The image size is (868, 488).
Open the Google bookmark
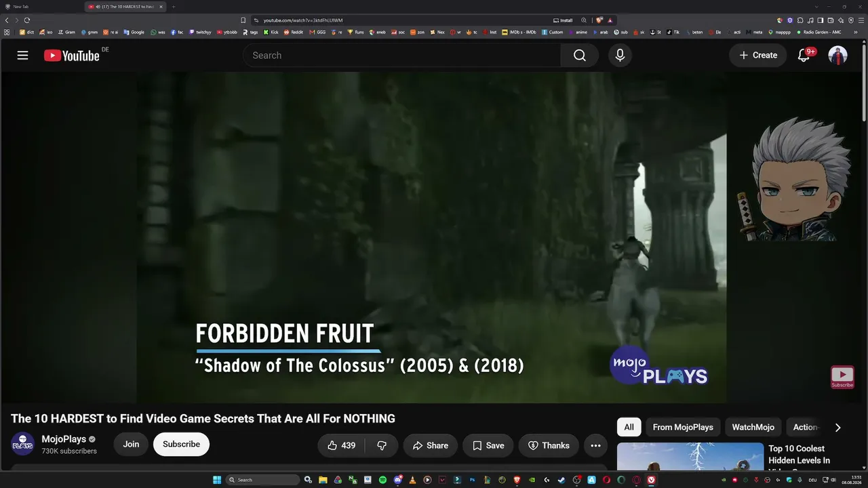pos(134,32)
